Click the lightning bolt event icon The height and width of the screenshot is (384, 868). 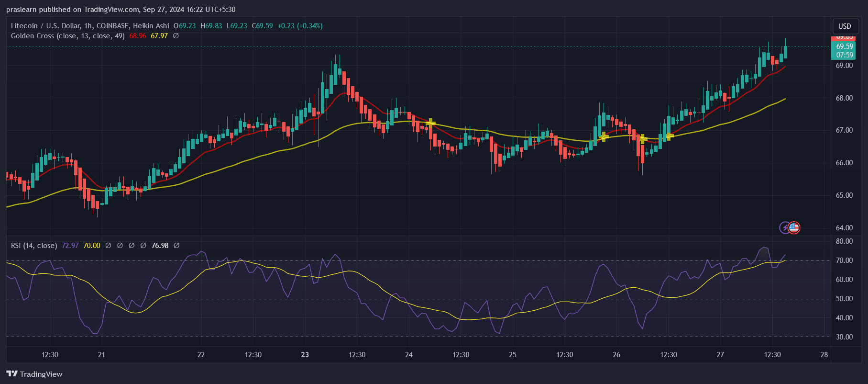pyautogui.click(x=785, y=227)
